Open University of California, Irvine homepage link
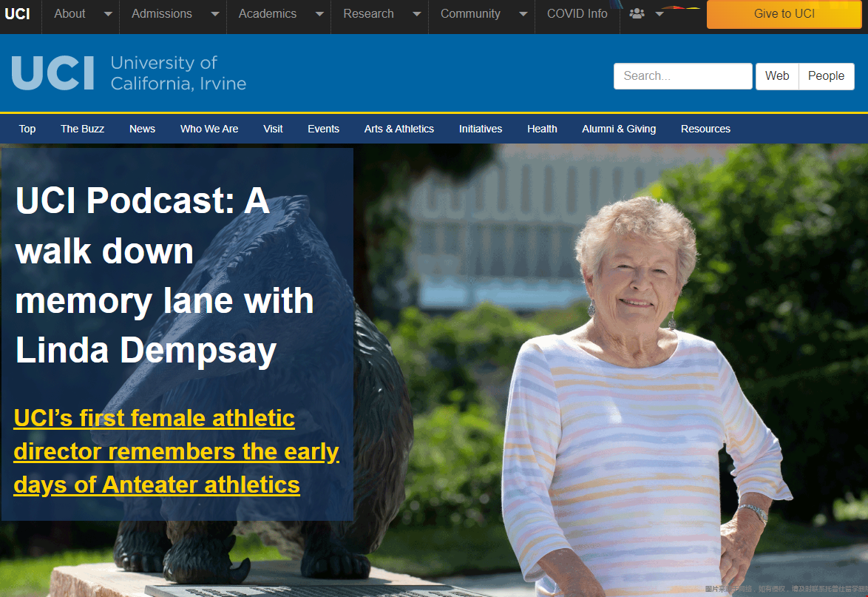 178,72
